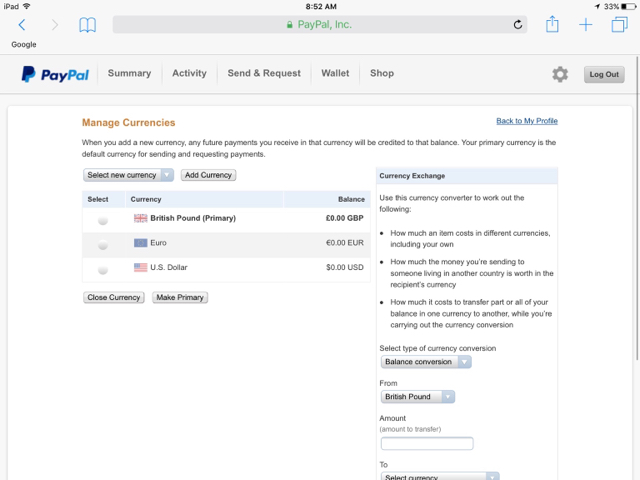The height and width of the screenshot is (480, 640).
Task: Tap the Safari back arrow
Action: [x=22, y=25]
